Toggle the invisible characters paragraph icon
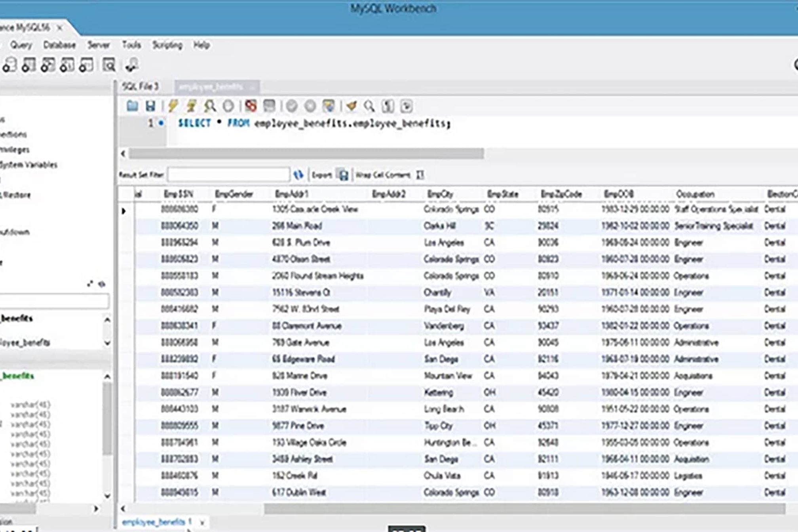Image resolution: width=798 pixels, height=532 pixels. 388,106
